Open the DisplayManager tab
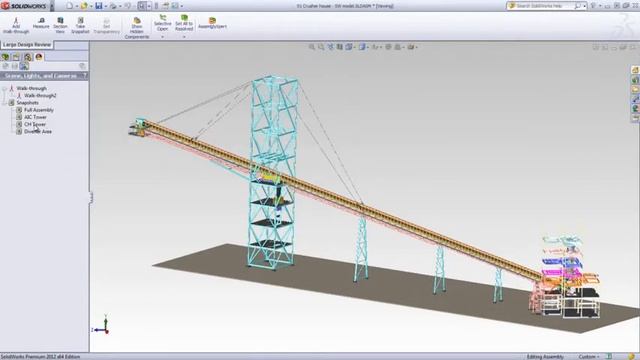This screenshot has height=360, width=640. (x=39, y=57)
